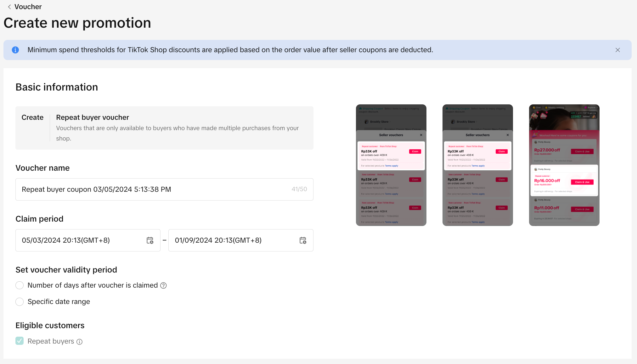
Task: Toggle the Repeat buyers checkbox
Action: 20,341
